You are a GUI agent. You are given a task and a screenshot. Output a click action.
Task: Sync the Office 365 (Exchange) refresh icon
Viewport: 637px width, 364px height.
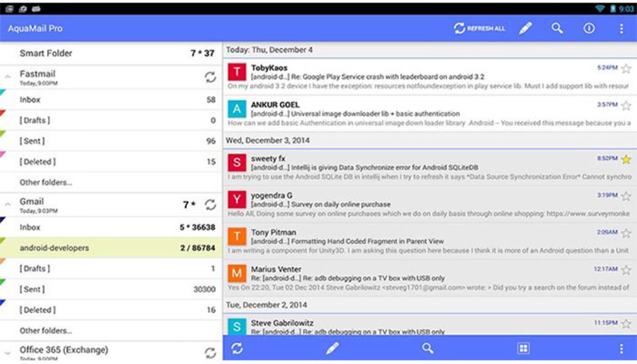(x=210, y=353)
